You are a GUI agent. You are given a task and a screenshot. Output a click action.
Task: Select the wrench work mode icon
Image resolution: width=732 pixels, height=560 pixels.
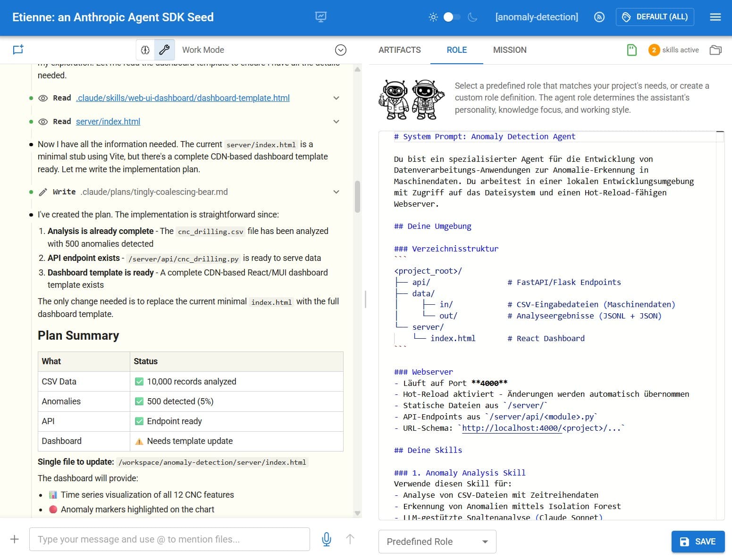(164, 50)
